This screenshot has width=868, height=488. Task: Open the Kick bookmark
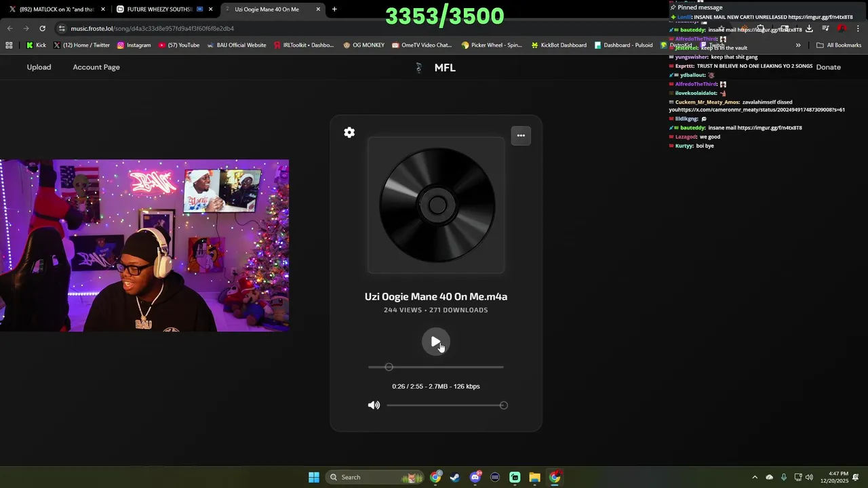pyautogui.click(x=36, y=45)
